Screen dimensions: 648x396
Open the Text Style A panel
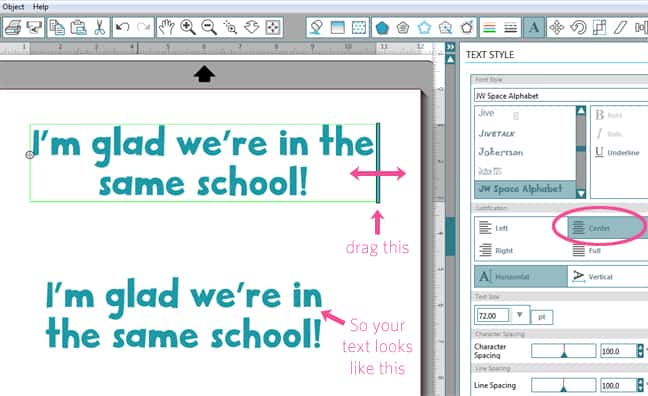pos(534,28)
